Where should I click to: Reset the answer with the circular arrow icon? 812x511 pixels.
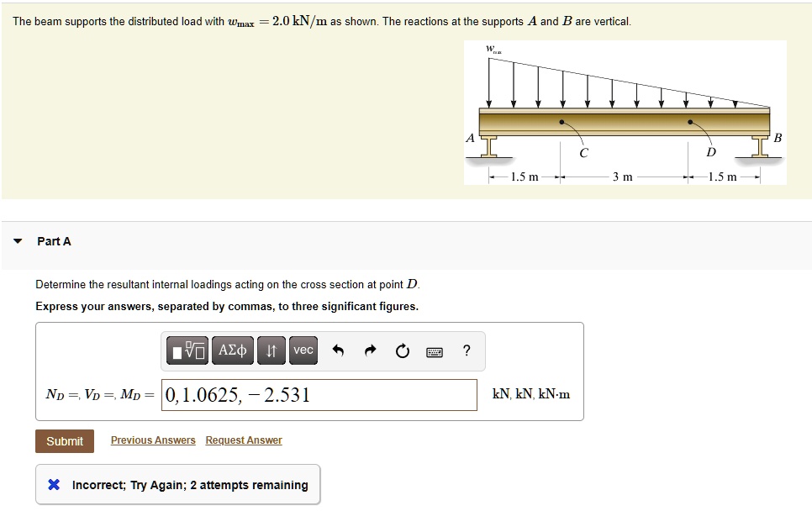tap(402, 350)
